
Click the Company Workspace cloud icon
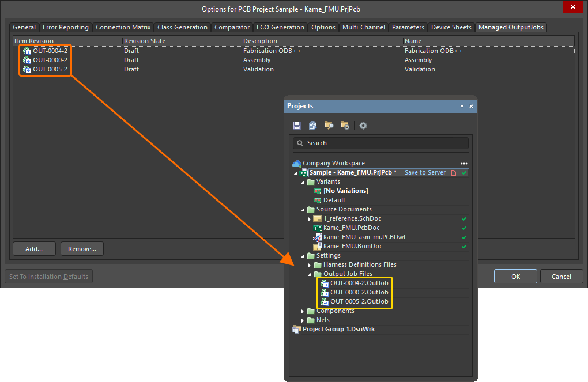pos(296,163)
